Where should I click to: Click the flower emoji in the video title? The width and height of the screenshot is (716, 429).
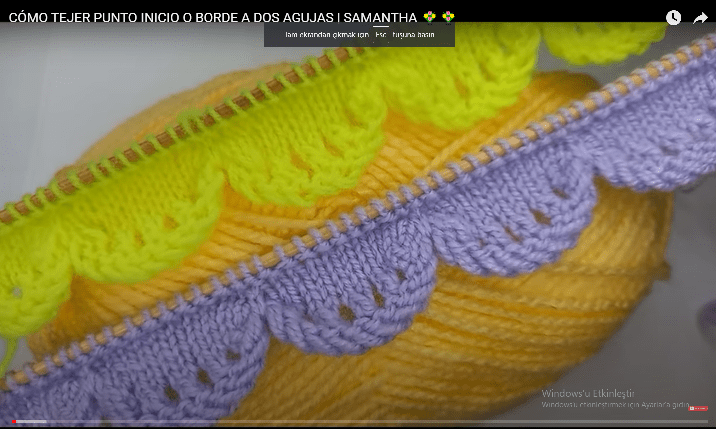click(x=428, y=17)
